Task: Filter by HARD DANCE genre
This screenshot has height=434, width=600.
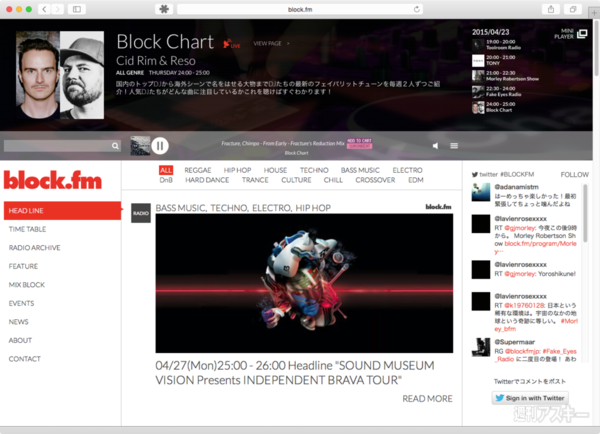Action: coord(207,180)
